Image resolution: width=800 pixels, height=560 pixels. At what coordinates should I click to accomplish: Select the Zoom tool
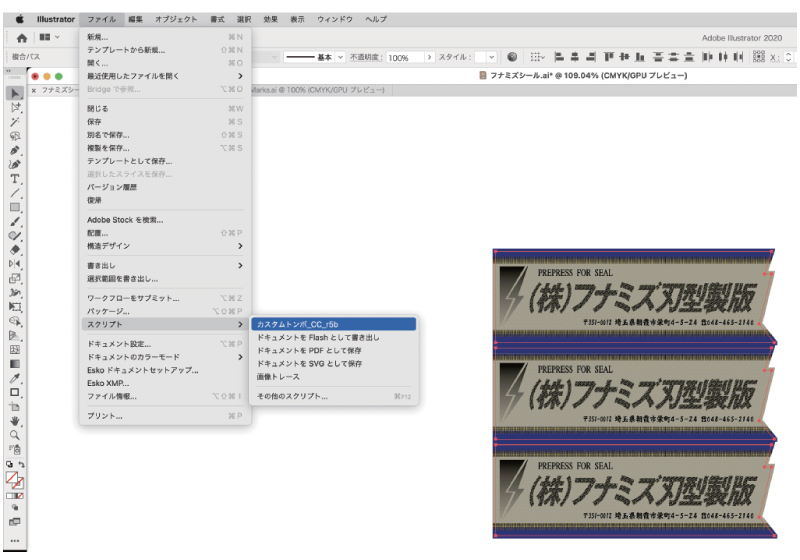(15, 435)
